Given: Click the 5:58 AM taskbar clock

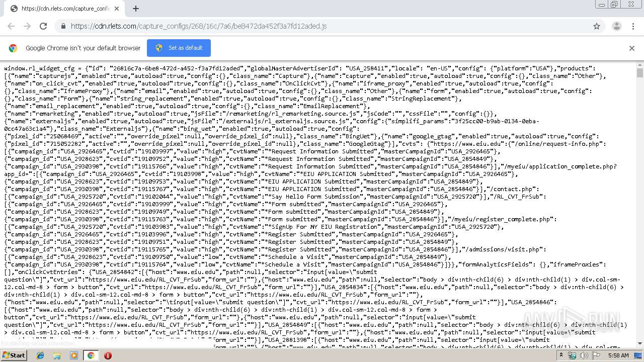Looking at the screenshot, I should tap(618, 355).
